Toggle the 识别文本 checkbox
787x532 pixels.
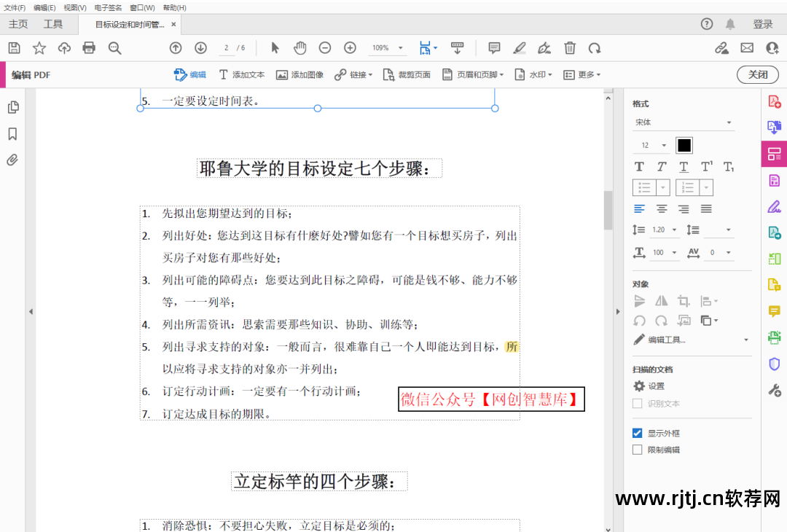pos(638,404)
